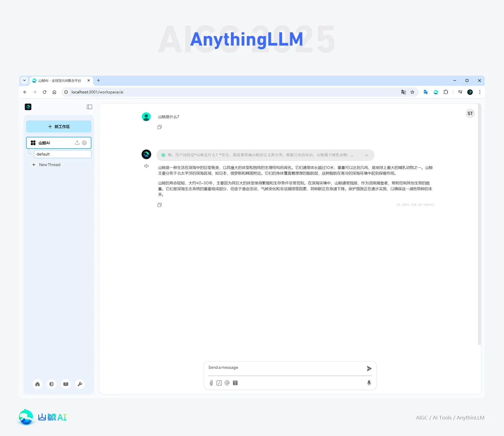Open the media control icon in browser toolbar
The height and width of the screenshot is (436, 504).
tap(460, 92)
